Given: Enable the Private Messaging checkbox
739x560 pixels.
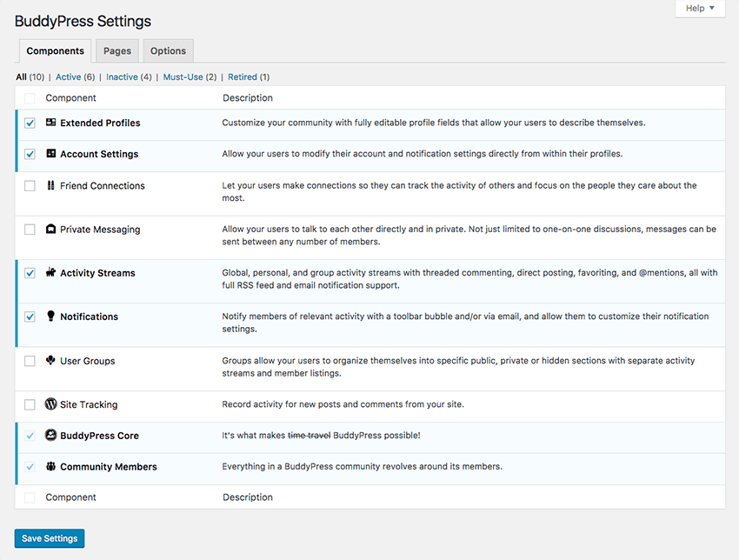Looking at the screenshot, I should point(30,230).
